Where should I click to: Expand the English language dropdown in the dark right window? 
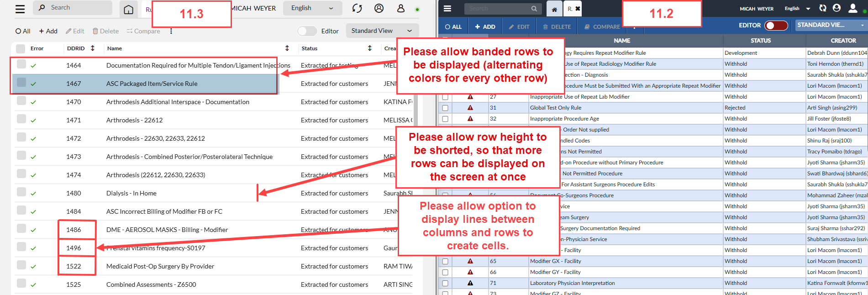[798, 9]
